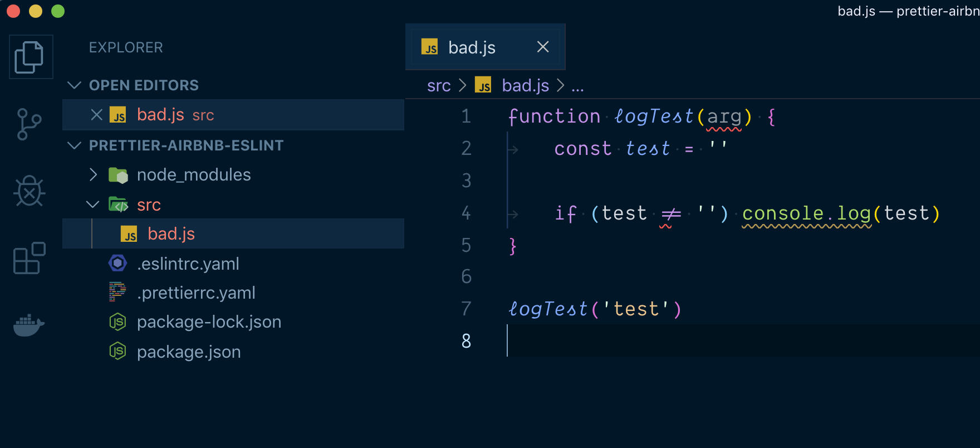Click logTest('test') call on line 7
980x448 pixels.
595,309
